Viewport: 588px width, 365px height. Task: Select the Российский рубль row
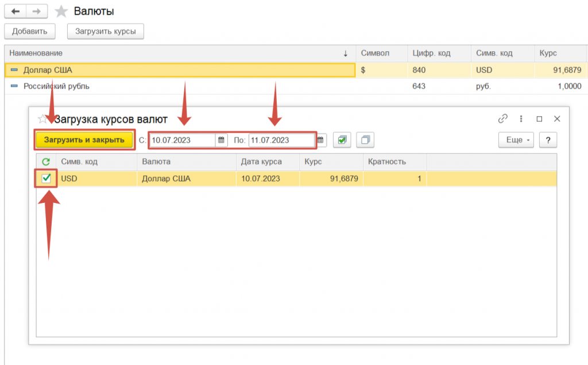tap(172, 86)
